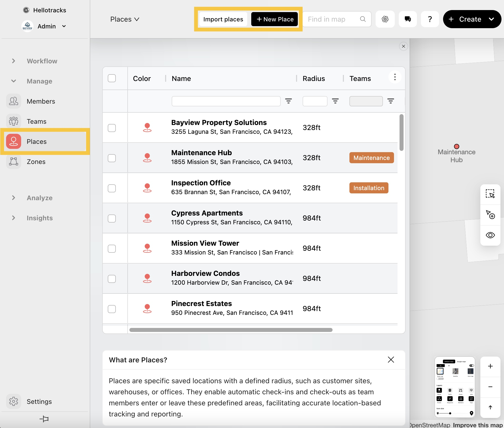This screenshot has width=504, height=428.
Task: Click the Import places button
Action: 223,19
